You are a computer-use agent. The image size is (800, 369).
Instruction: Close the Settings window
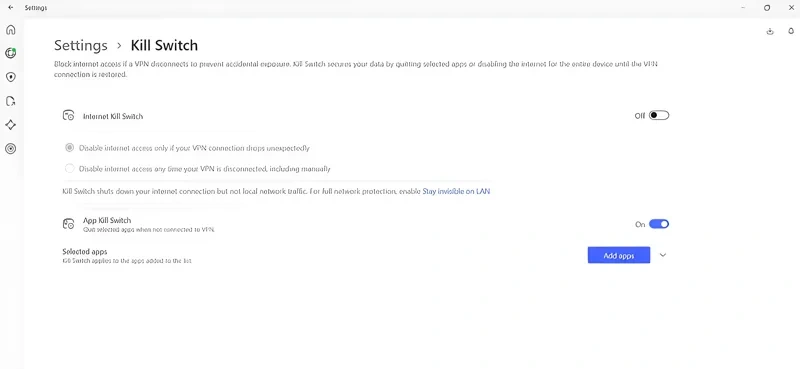click(791, 8)
